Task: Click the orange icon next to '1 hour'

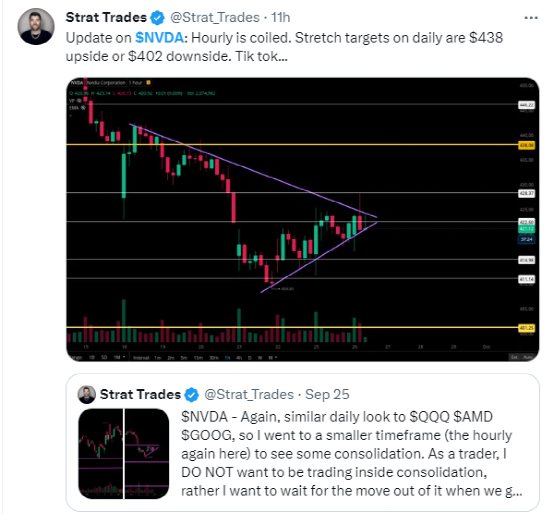Action: 148,83
